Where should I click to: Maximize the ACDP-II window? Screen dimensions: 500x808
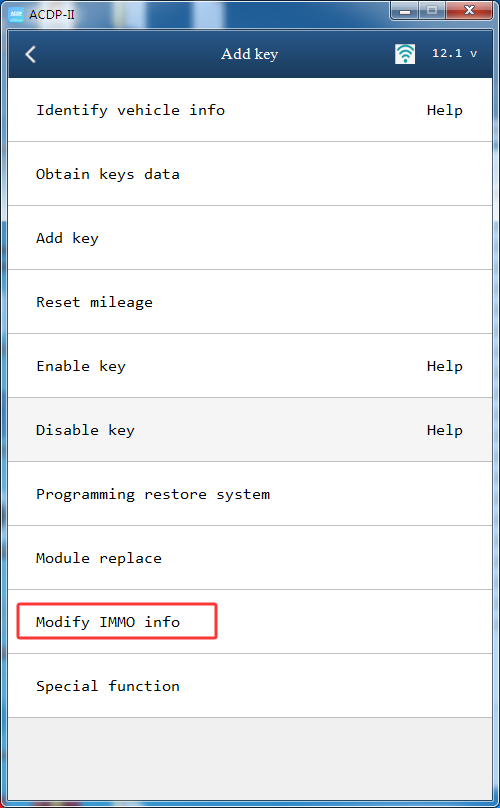coord(432,10)
